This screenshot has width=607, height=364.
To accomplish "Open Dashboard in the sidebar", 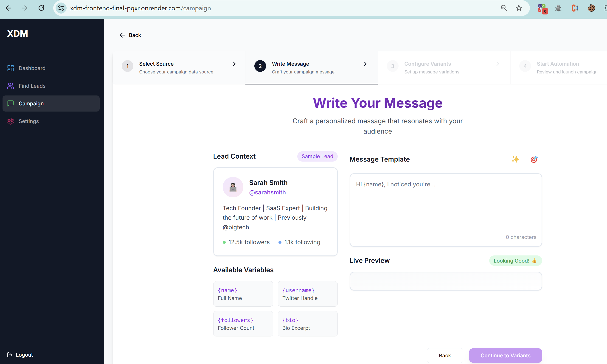I will pyautogui.click(x=51, y=68).
